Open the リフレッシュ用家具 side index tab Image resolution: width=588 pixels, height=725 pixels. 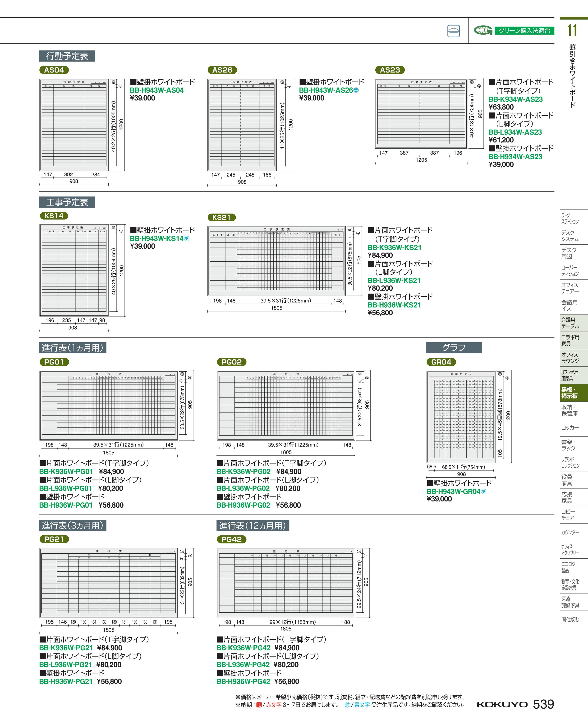[574, 375]
